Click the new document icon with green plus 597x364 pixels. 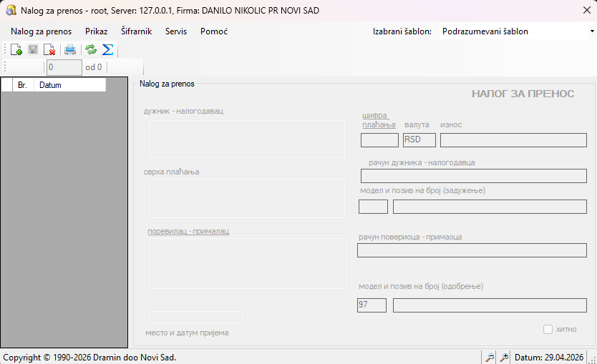click(x=16, y=49)
